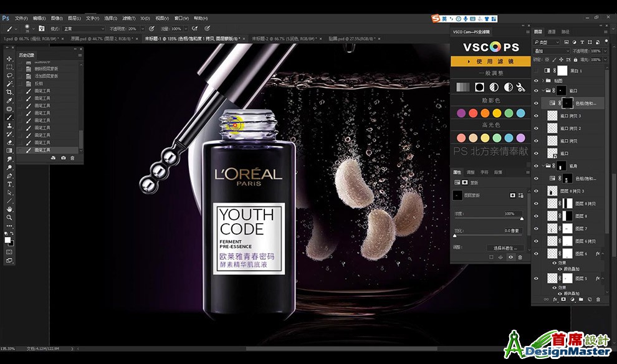Open the 图层(L) menu
Image resolution: width=617 pixels, height=364 pixels.
coord(74,18)
